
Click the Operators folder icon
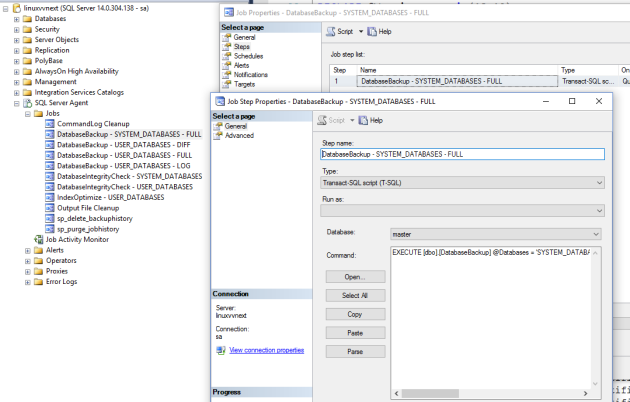[39, 261]
